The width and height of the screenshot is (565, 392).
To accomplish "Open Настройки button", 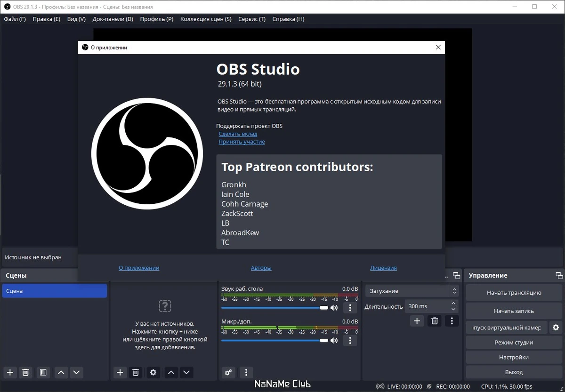I will pyautogui.click(x=514, y=357).
